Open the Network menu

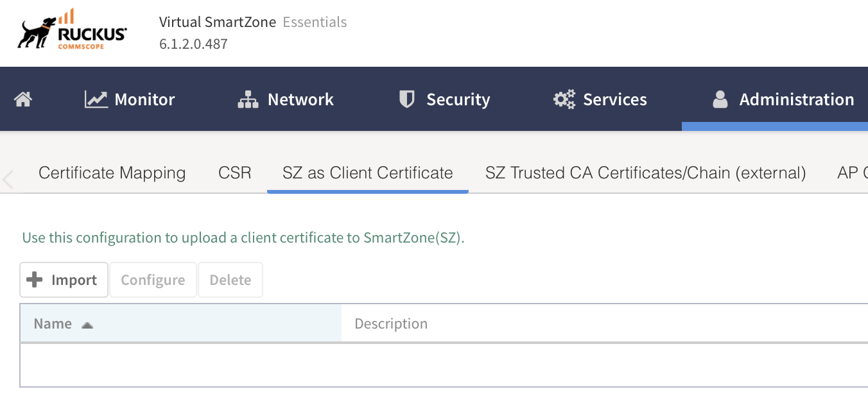click(300, 99)
